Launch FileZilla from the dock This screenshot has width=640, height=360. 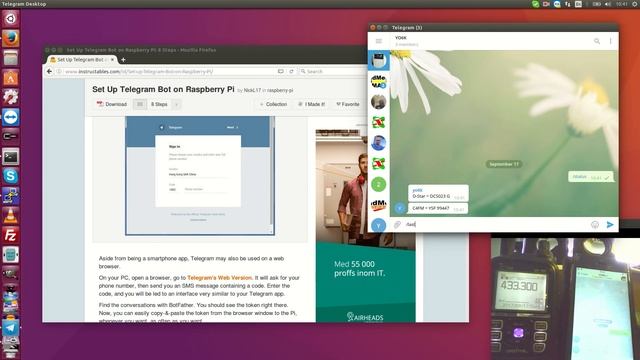point(11,236)
